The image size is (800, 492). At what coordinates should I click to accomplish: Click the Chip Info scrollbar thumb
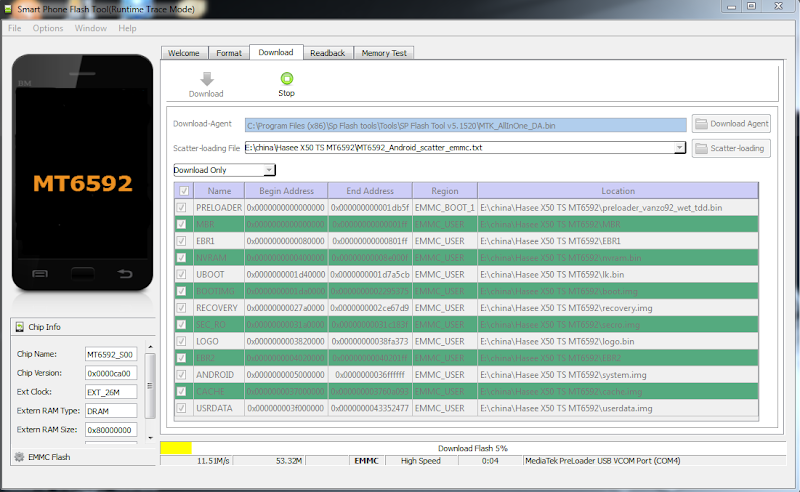coord(151,385)
